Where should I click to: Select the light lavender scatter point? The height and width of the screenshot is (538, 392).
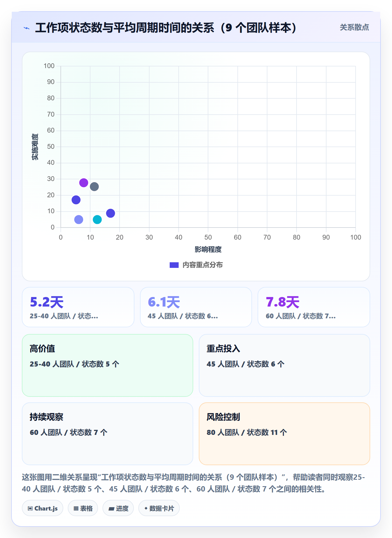pyautogui.click(x=79, y=219)
